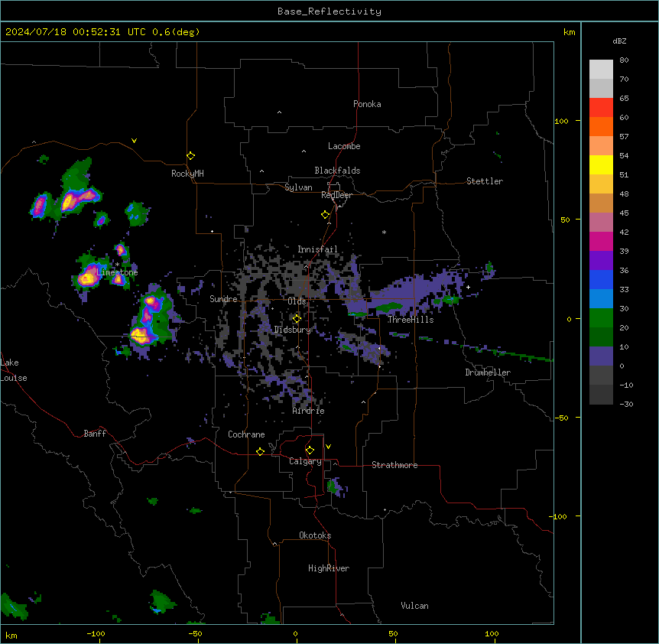This screenshot has width=659, height=644.
Task: Pick the gray 65-70 dBZ swatch
Action: pyautogui.click(x=601, y=88)
